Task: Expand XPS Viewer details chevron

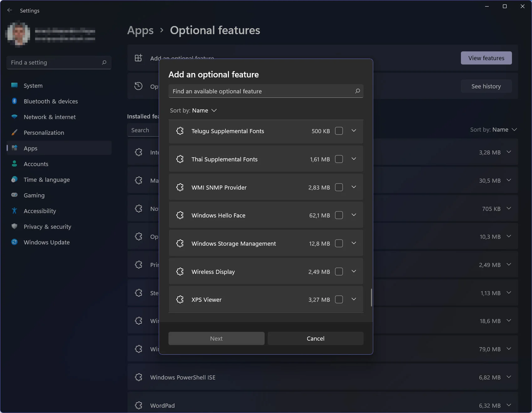Action: click(x=354, y=299)
